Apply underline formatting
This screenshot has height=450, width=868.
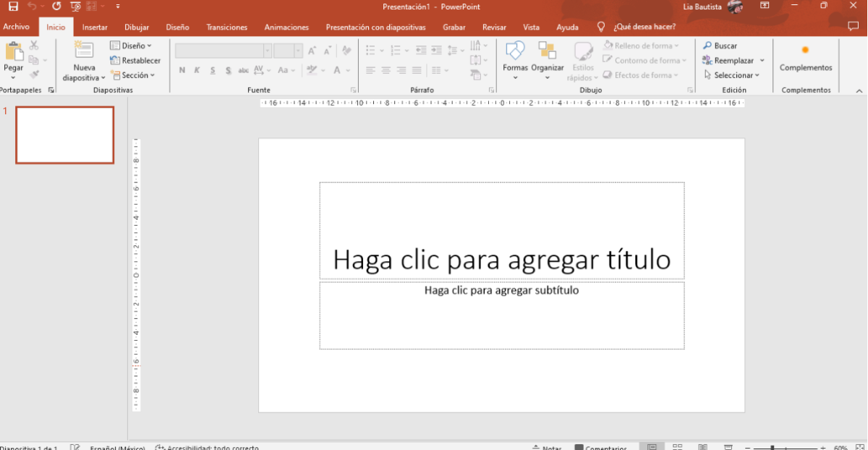click(x=211, y=70)
